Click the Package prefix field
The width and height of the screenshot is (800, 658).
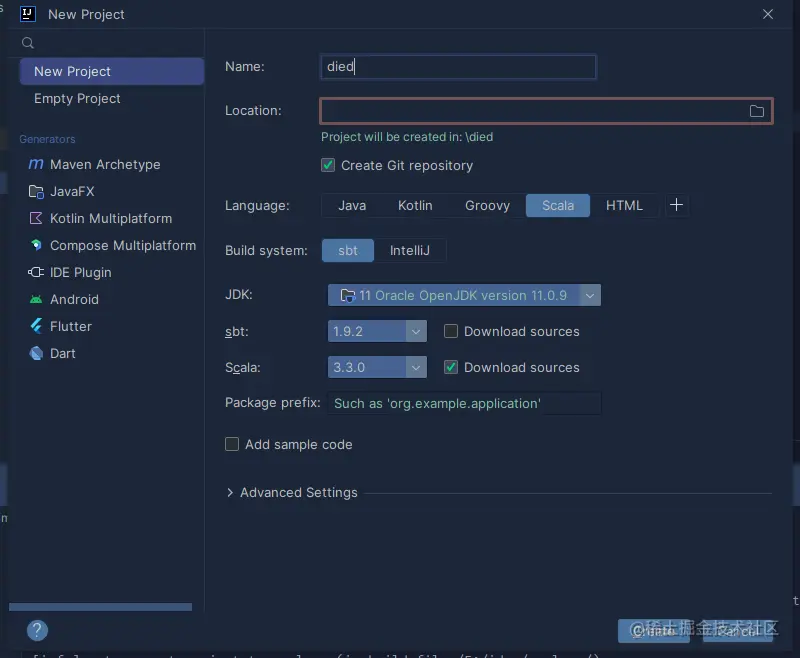tap(464, 403)
